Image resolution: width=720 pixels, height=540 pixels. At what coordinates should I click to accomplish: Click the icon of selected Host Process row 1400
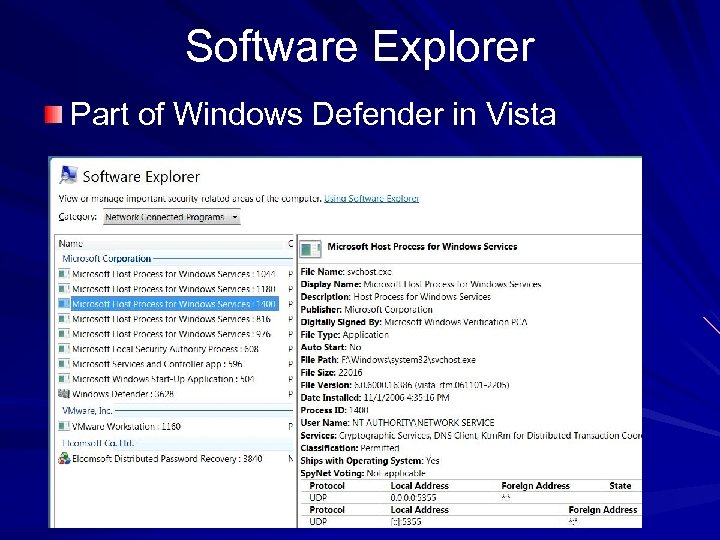tap(64, 304)
